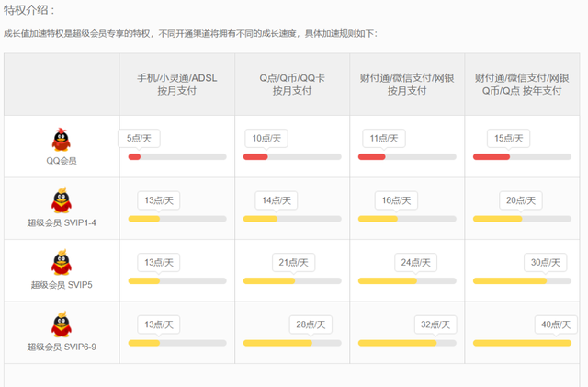Click the penguin icon above 超级会员 SVIP5
Image resolution: width=588 pixels, height=387 pixels.
tap(62, 262)
